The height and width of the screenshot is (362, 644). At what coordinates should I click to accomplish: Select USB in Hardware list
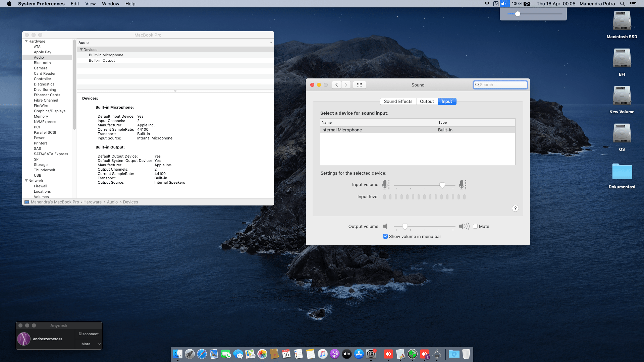point(38,175)
